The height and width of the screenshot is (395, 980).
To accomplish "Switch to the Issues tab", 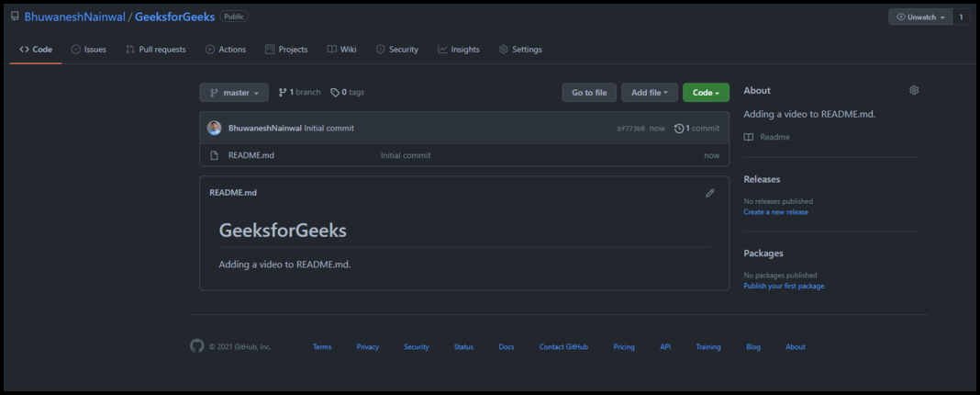I will click(x=89, y=50).
